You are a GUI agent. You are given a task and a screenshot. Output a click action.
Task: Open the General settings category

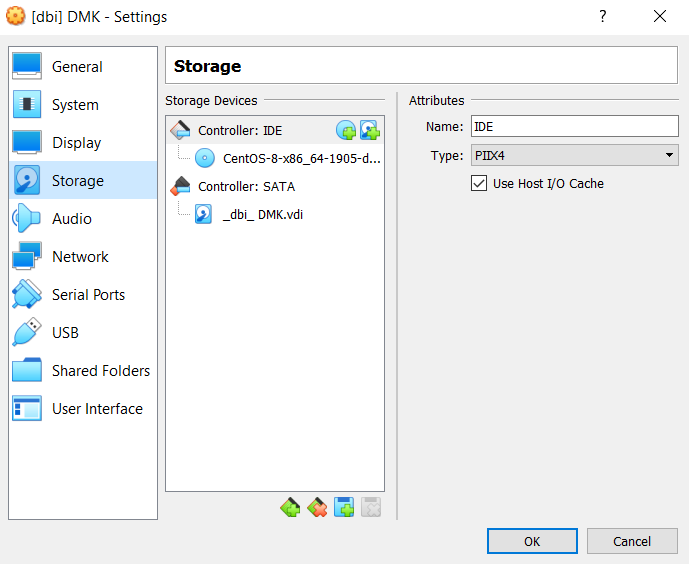click(x=77, y=67)
